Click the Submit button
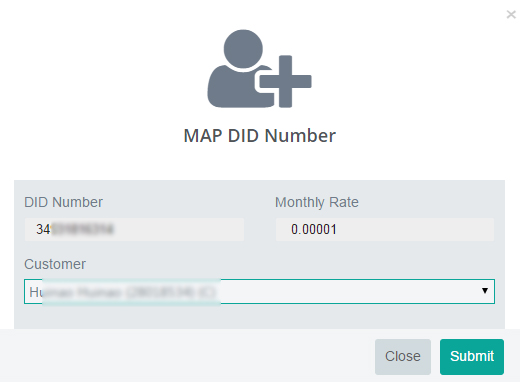 point(472,357)
